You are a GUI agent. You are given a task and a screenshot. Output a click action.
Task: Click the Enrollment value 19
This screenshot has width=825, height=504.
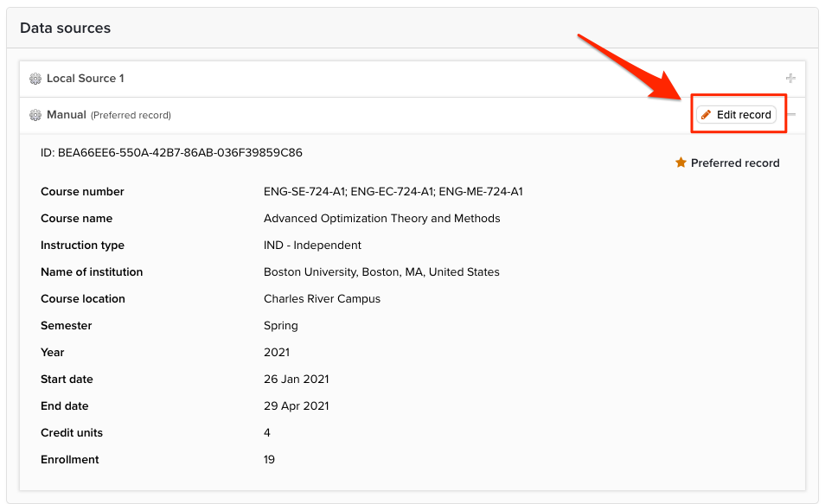point(270,460)
